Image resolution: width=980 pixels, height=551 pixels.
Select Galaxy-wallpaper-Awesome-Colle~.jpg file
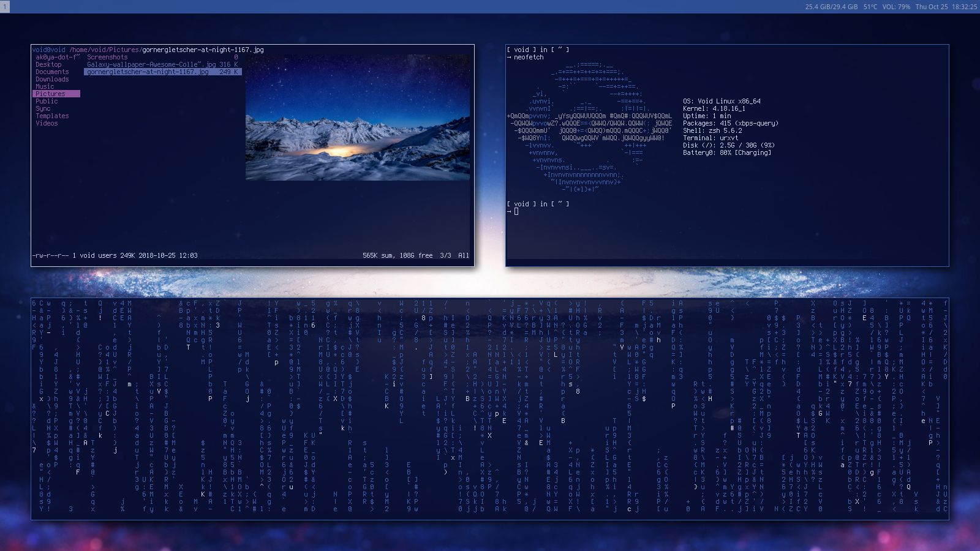(151, 64)
